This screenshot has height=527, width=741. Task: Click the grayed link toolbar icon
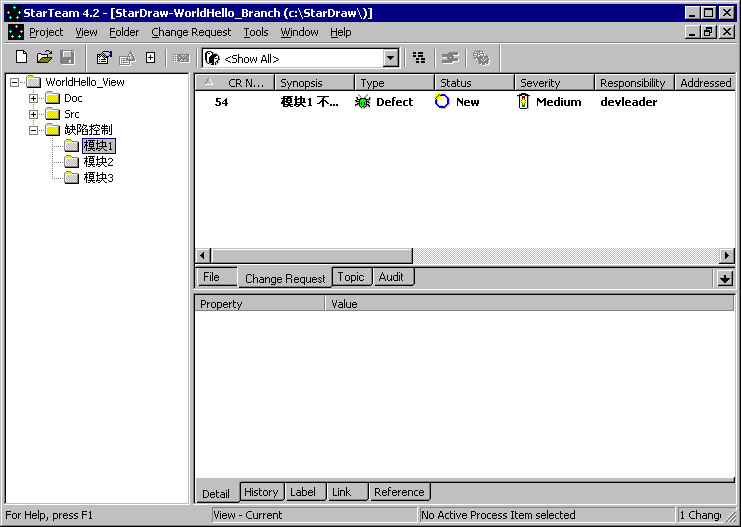(x=450, y=58)
